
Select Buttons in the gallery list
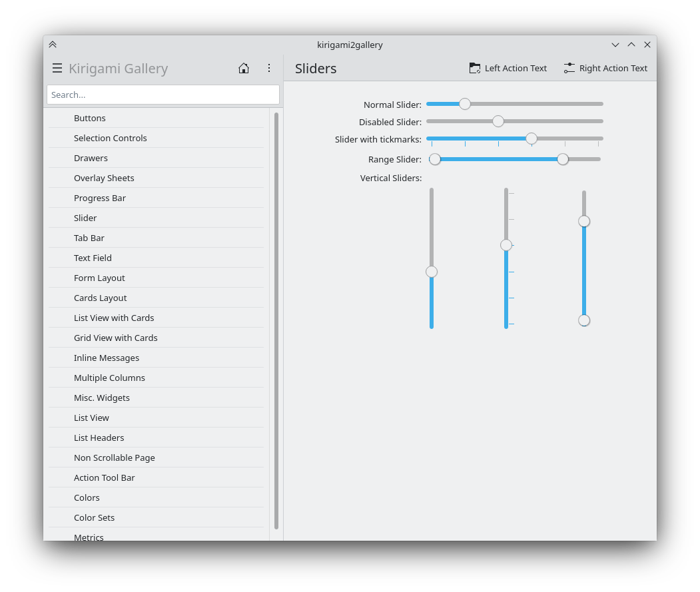pos(90,118)
